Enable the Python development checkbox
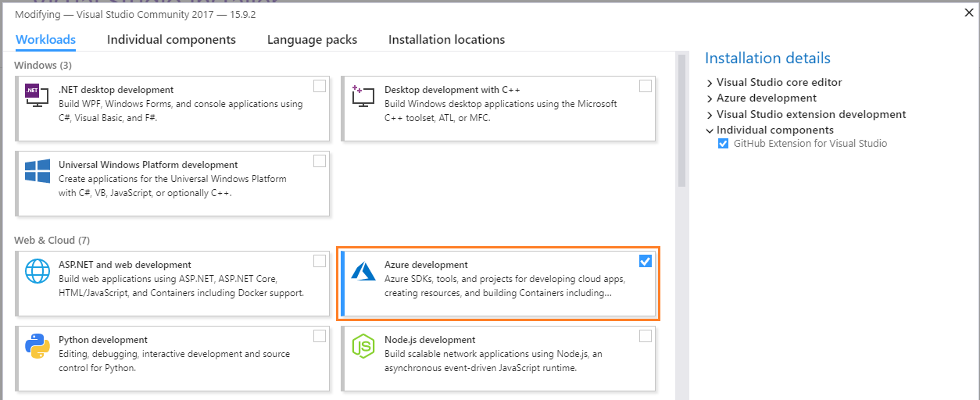This screenshot has height=400, width=980. pos(320,336)
